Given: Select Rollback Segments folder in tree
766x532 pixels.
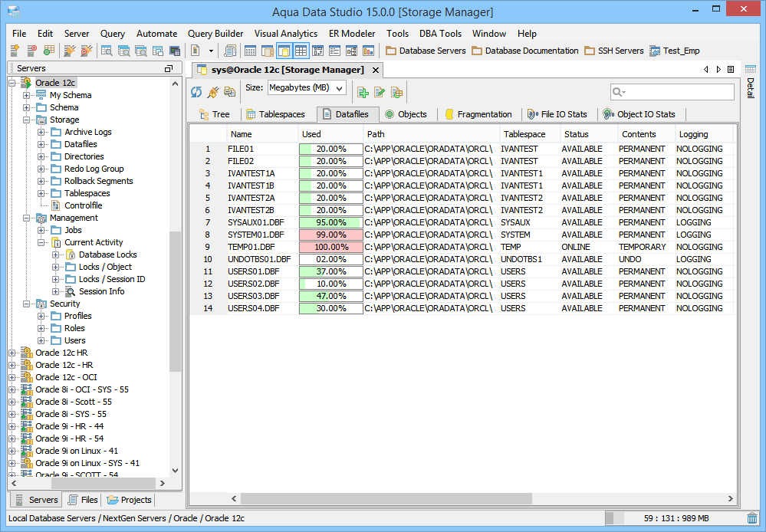Looking at the screenshot, I should point(99,181).
